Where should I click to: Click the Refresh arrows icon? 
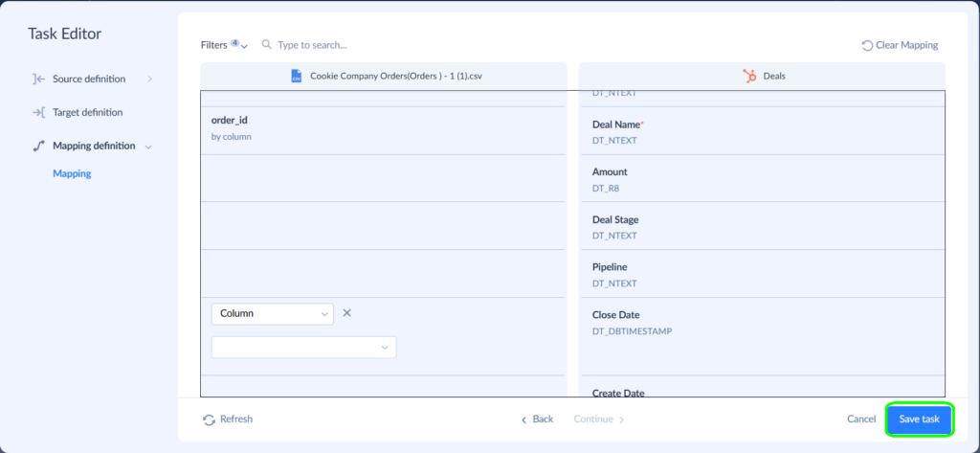click(210, 419)
